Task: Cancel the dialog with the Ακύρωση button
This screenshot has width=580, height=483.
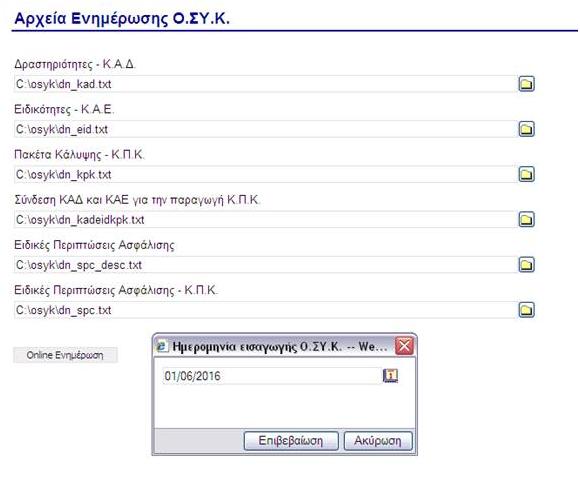Action: [x=378, y=441]
